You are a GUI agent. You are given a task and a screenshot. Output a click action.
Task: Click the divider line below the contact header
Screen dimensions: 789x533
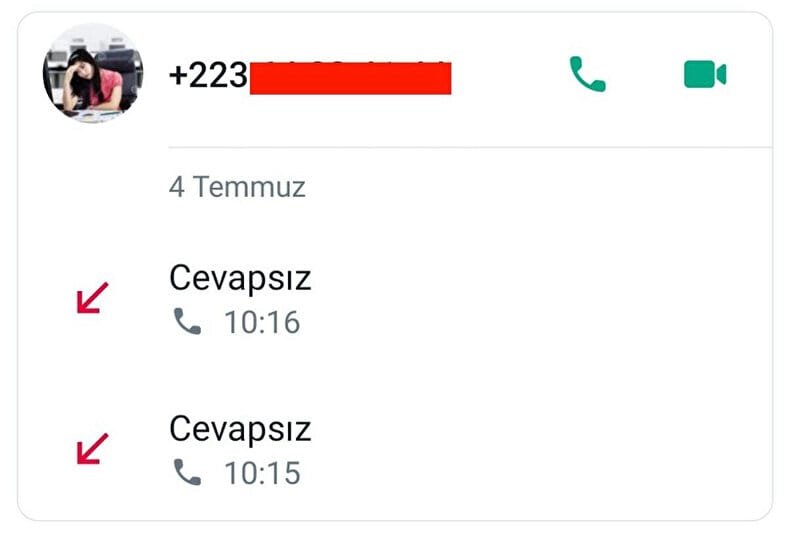coord(470,147)
